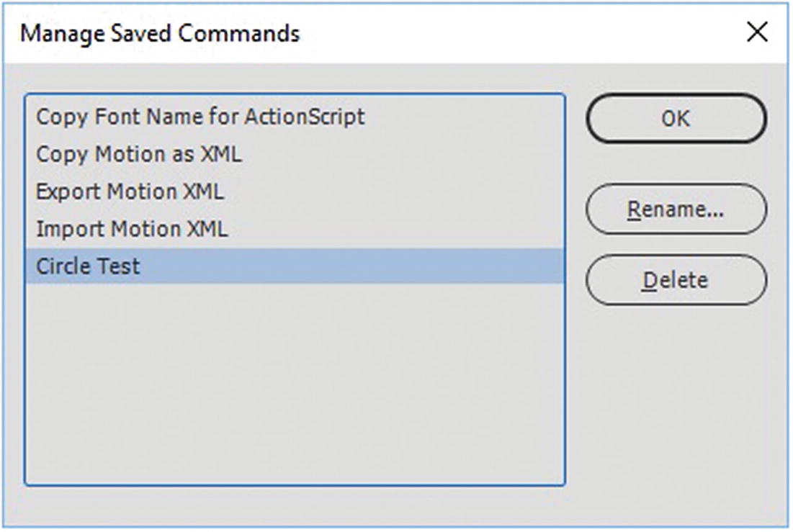The width and height of the screenshot is (793, 532).
Task: Click the highlighted Circle Test row
Action: [294, 266]
